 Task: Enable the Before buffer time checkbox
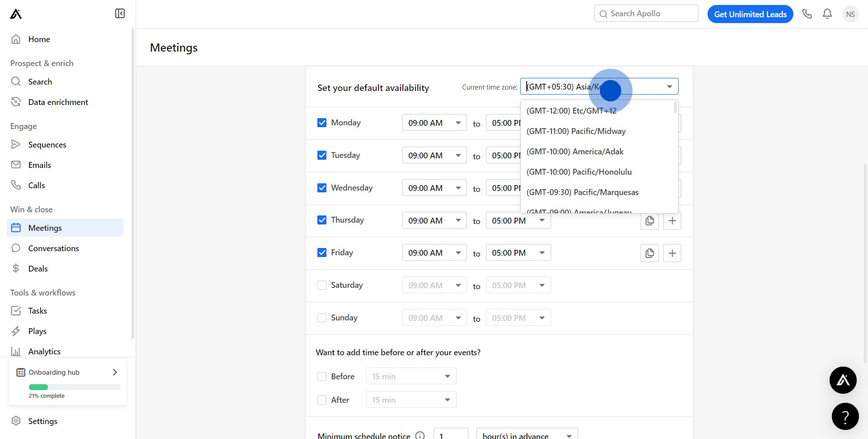click(322, 377)
